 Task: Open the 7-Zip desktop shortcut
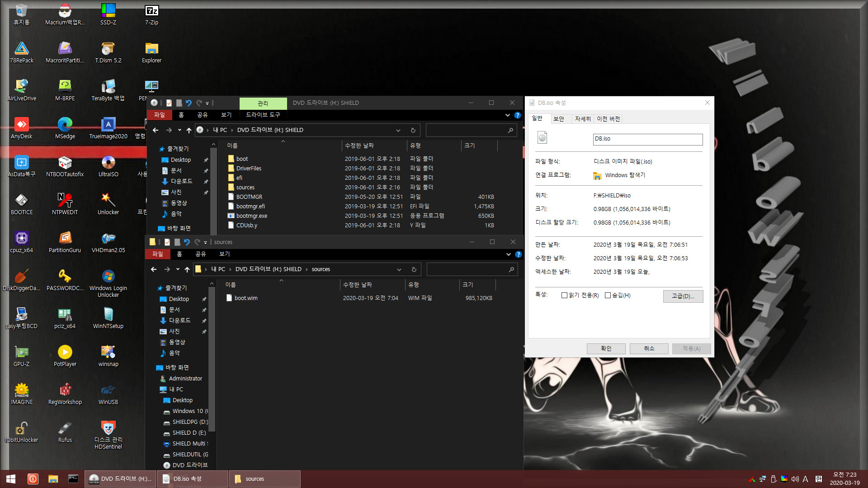[x=151, y=14]
